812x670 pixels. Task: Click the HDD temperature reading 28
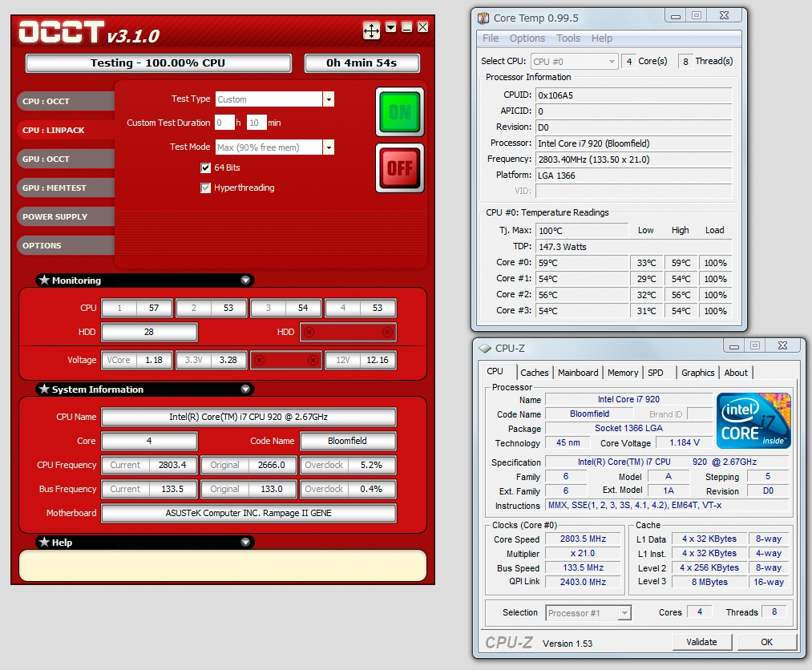[149, 333]
